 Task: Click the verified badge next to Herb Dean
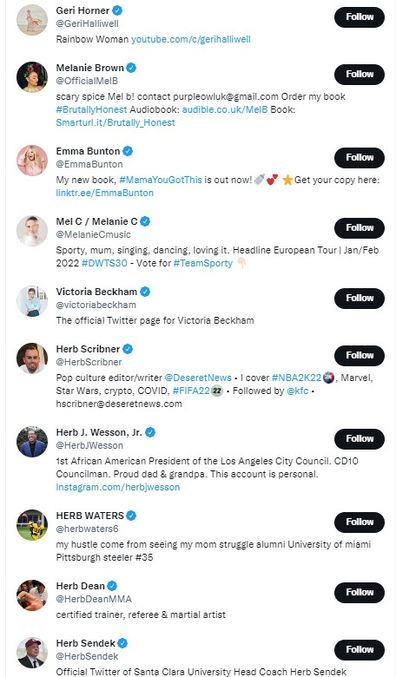pos(112,586)
